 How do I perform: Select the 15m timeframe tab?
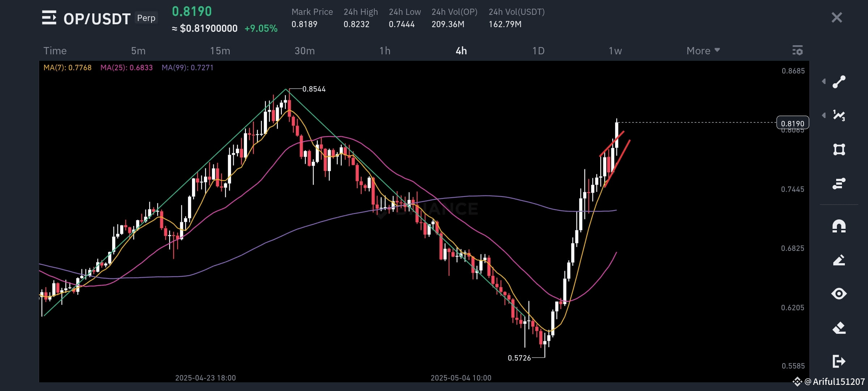coord(220,51)
